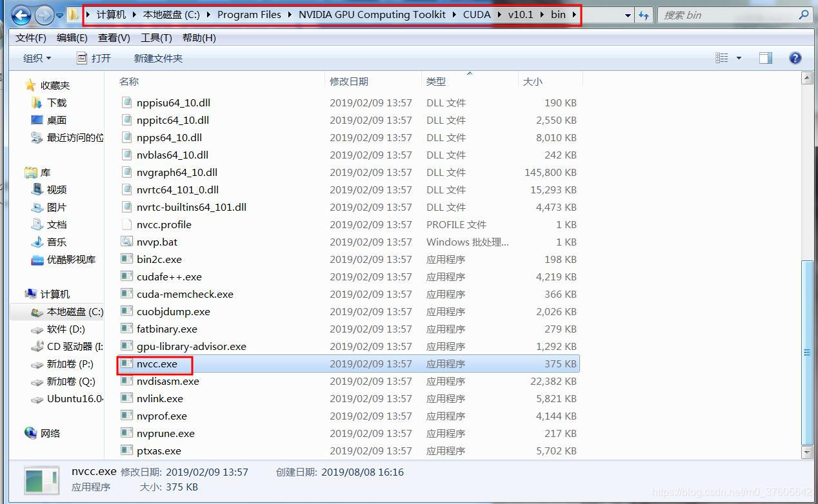Select 收藏夹 in navigation pane
This screenshot has height=504, width=818.
point(55,85)
